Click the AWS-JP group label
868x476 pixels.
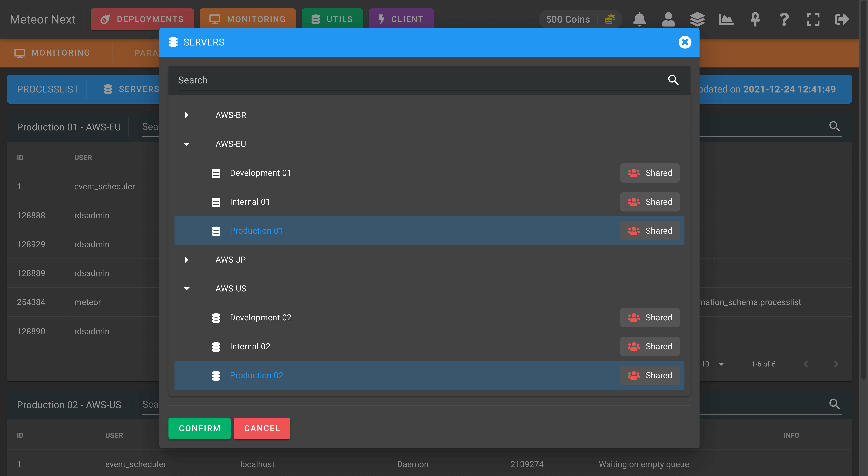230,260
